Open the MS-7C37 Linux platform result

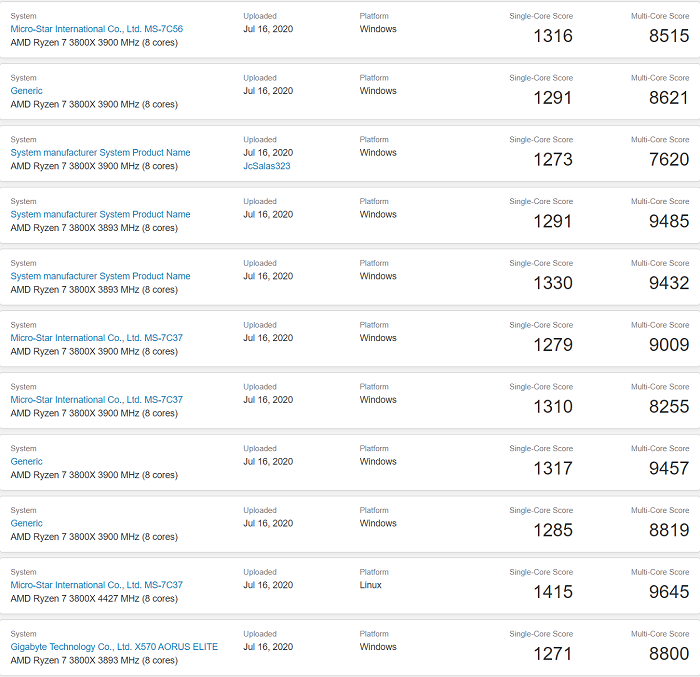click(x=96, y=585)
